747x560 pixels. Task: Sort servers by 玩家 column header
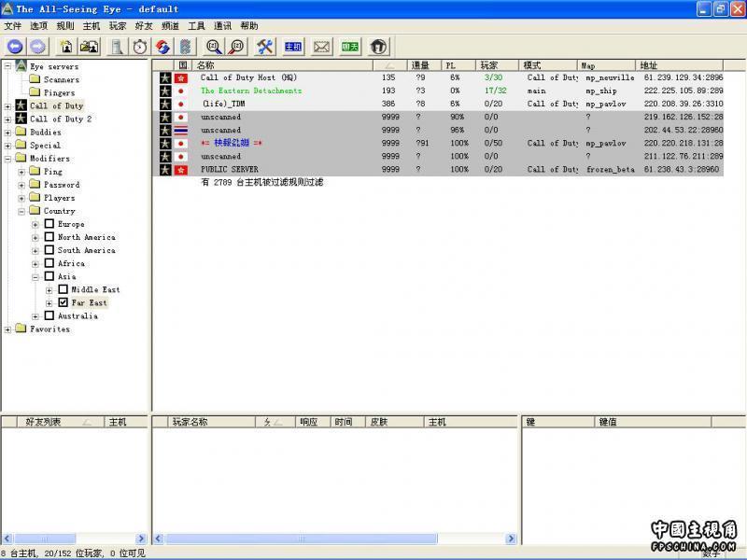[497, 65]
